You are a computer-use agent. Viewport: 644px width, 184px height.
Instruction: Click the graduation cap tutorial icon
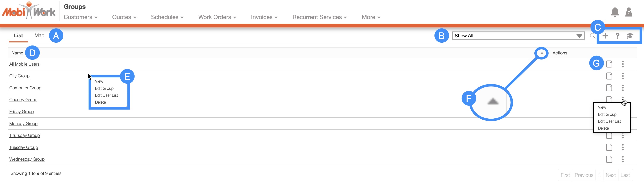(x=630, y=36)
